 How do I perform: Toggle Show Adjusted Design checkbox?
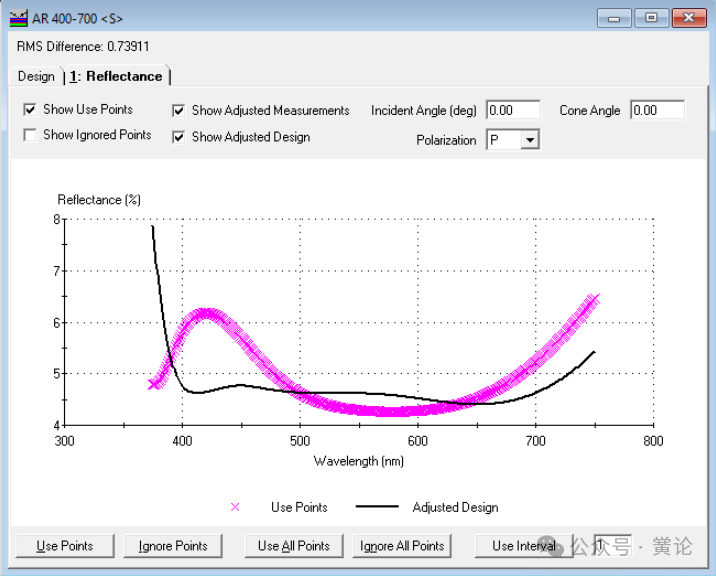point(179,137)
